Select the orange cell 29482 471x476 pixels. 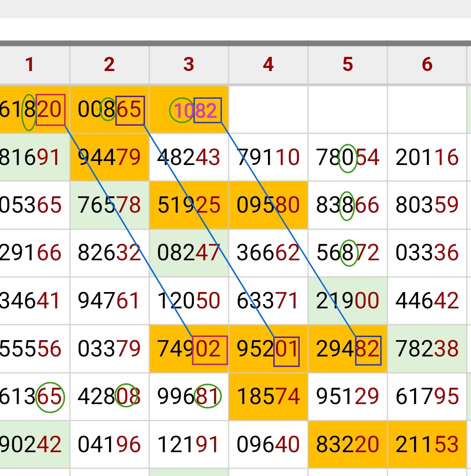point(348,348)
